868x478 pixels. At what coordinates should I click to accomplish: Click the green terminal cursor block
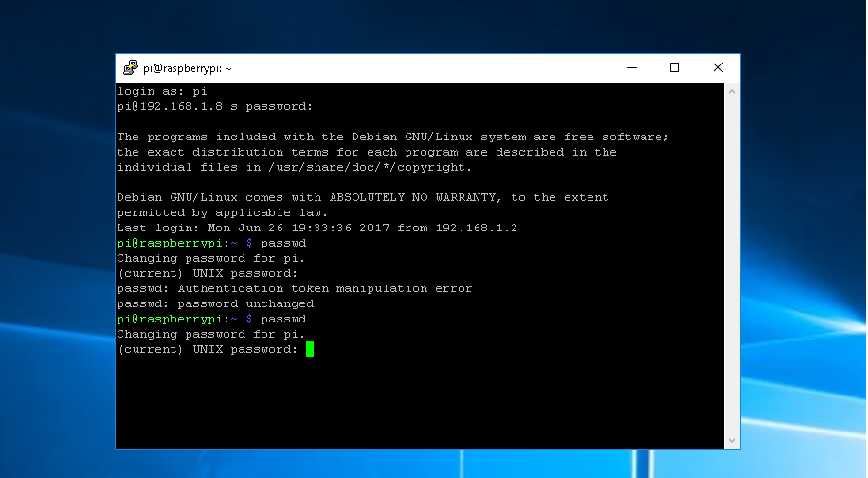[310, 349]
